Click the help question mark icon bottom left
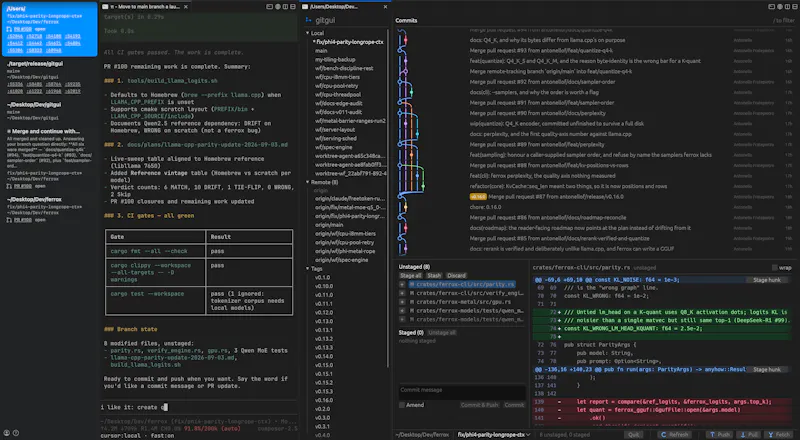 pos(16,433)
